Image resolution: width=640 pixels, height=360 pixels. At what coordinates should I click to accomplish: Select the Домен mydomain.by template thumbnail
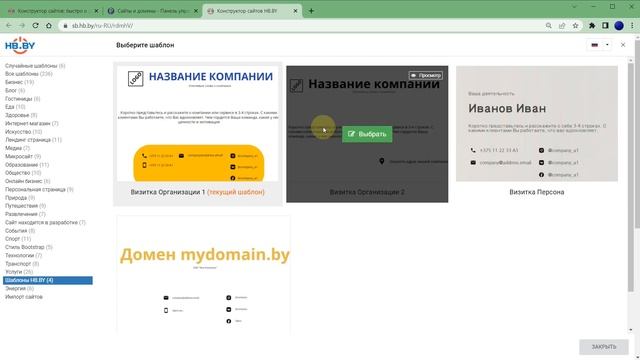tap(204, 276)
